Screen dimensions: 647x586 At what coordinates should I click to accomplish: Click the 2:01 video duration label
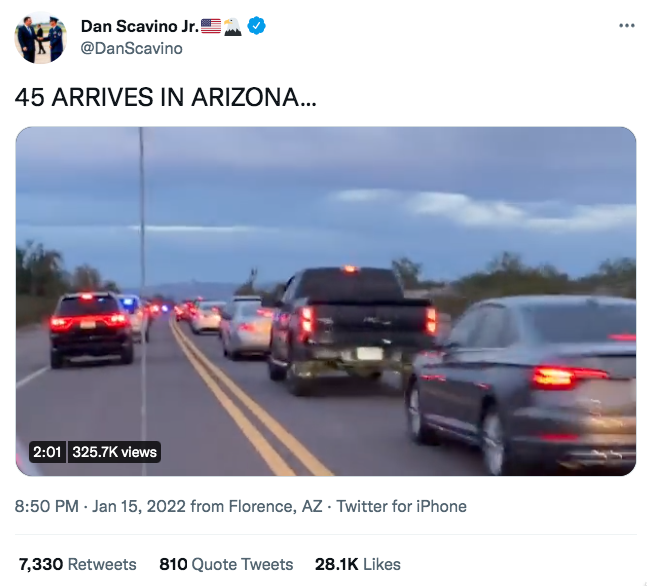pyautogui.click(x=47, y=452)
